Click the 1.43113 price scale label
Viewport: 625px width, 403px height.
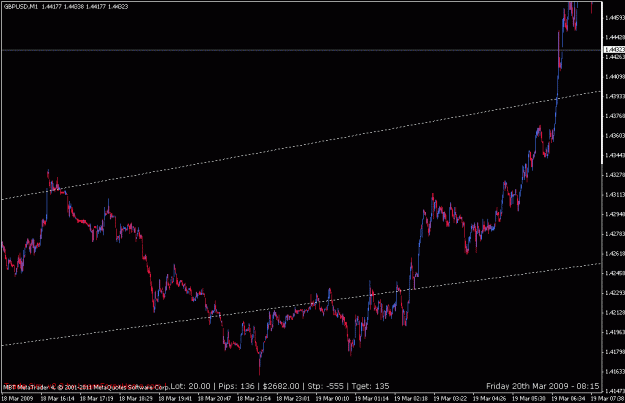tap(615, 195)
